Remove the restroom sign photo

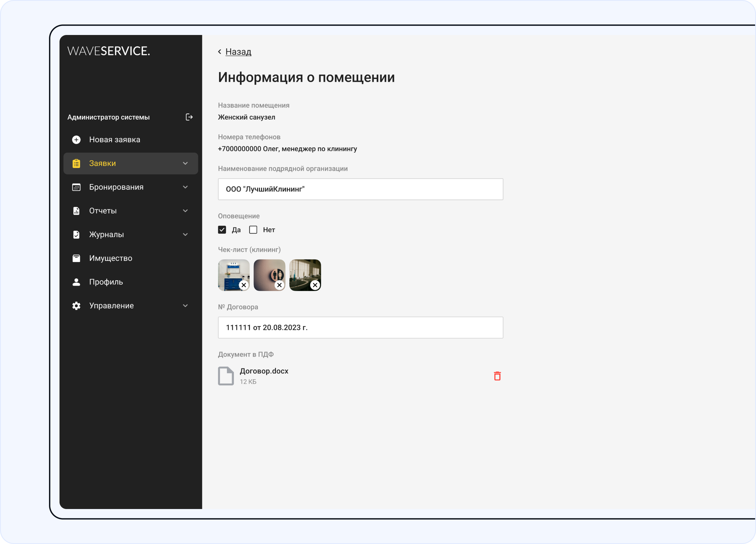click(279, 285)
